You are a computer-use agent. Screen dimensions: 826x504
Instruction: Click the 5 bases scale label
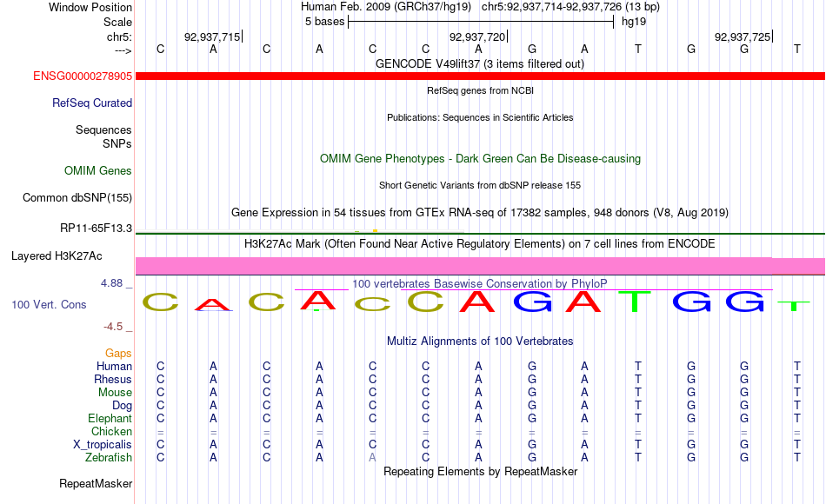[324, 22]
